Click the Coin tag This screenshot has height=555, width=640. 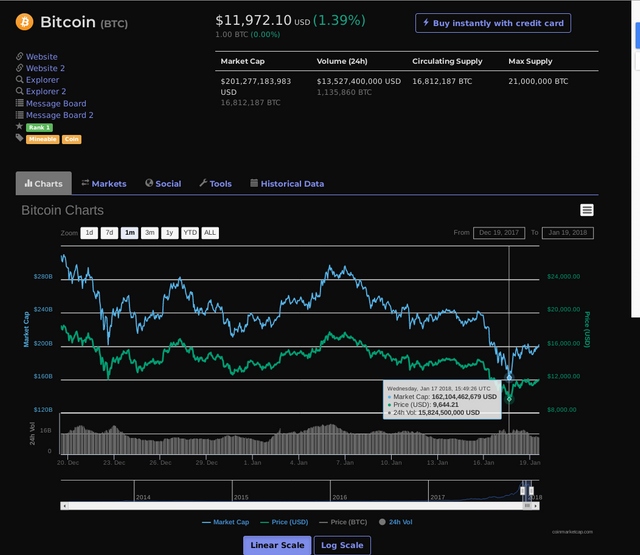[x=71, y=139]
